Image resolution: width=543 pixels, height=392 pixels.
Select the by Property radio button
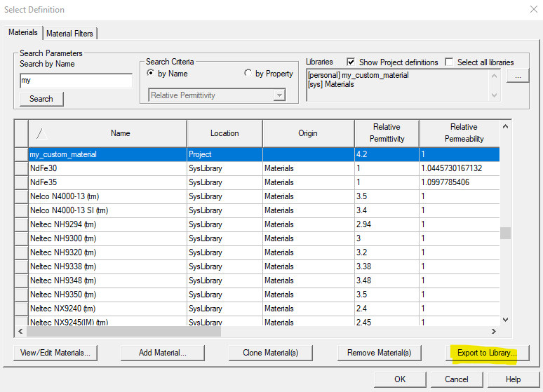click(248, 74)
